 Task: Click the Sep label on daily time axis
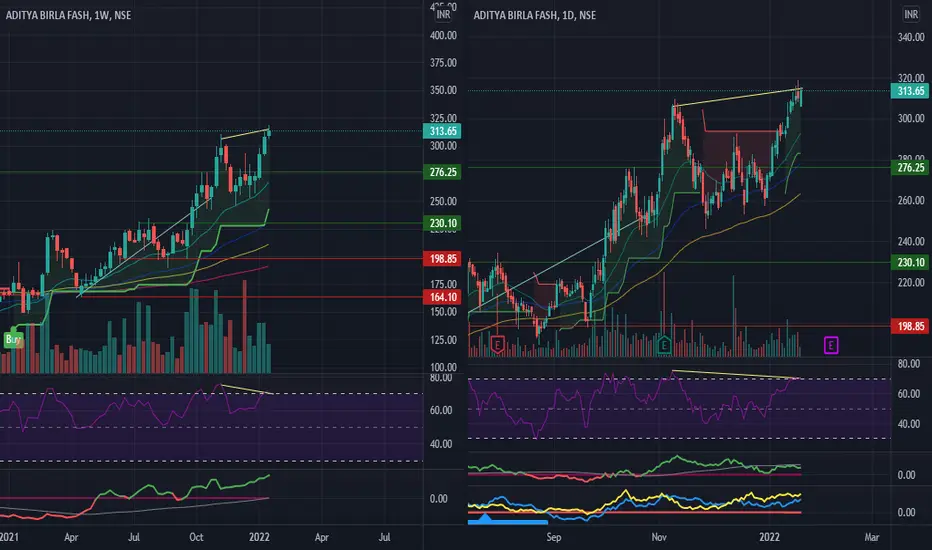(553, 537)
